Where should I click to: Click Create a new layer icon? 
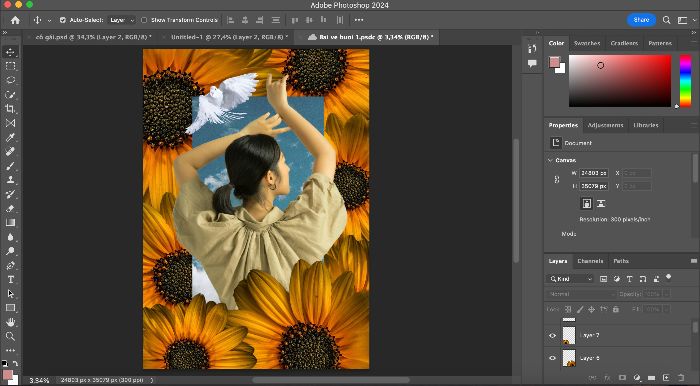point(666,378)
